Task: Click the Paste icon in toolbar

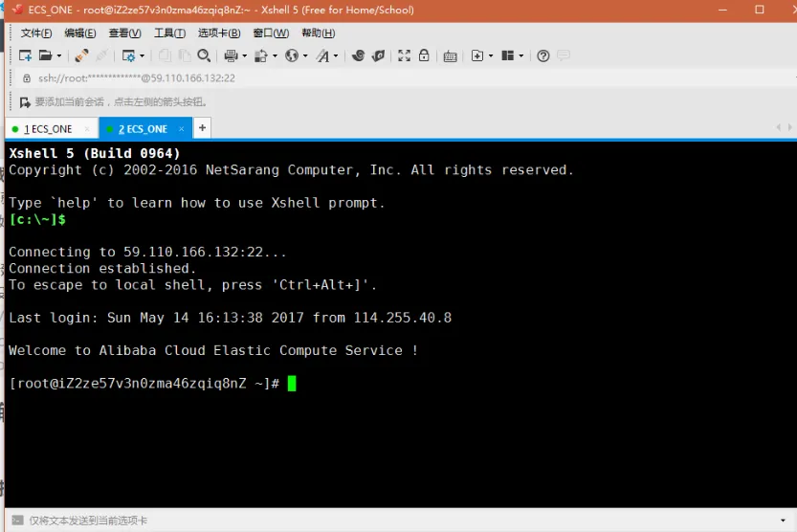Action: tap(185, 55)
